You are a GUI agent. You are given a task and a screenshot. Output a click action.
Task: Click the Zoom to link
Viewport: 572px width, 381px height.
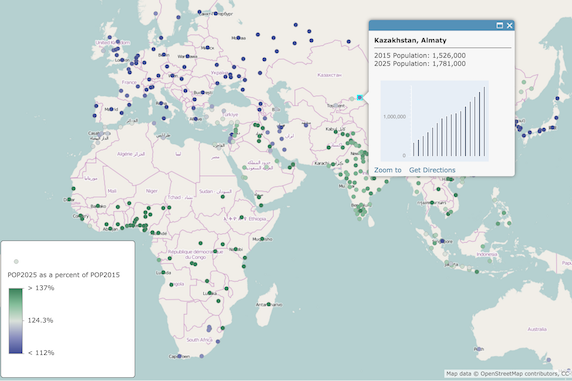(387, 170)
